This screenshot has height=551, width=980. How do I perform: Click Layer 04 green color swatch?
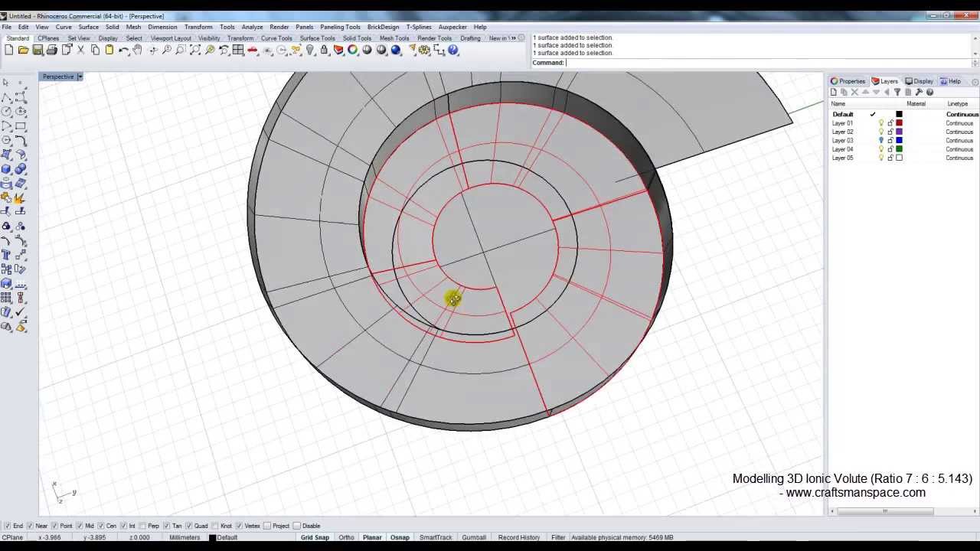pyautogui.click(x=900, y=149)
